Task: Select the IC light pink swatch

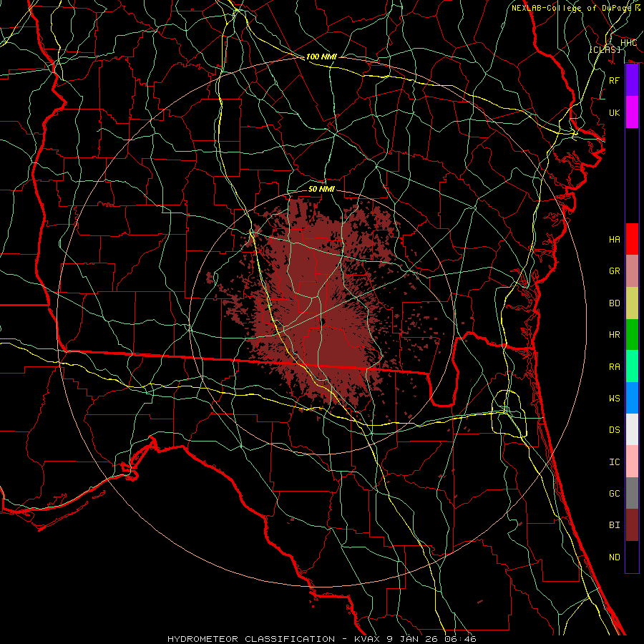Action: point(632,462)
